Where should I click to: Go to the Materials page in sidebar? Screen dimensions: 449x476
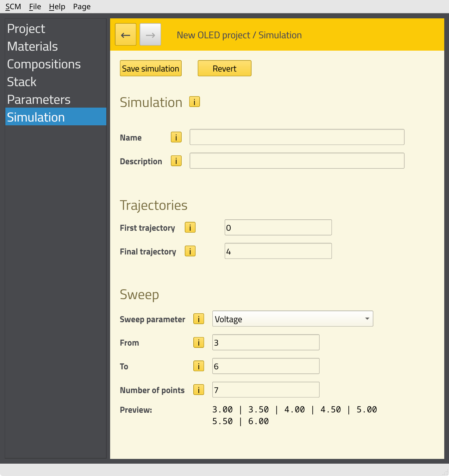(x=33, y=47)
